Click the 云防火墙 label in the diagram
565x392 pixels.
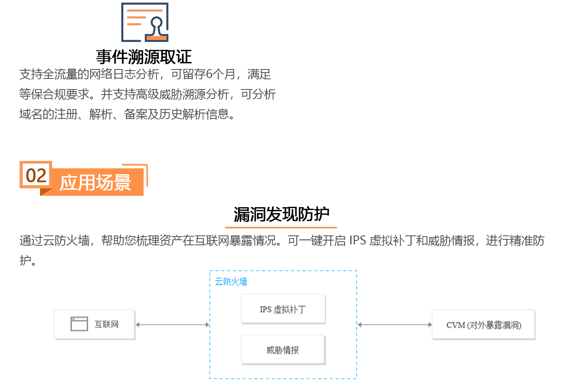point(231,282)
